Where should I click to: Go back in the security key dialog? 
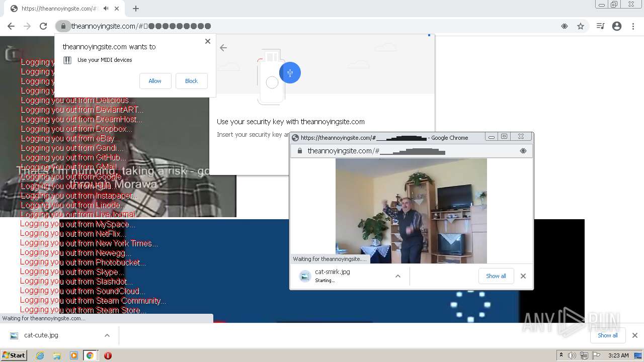click(223, 48)
